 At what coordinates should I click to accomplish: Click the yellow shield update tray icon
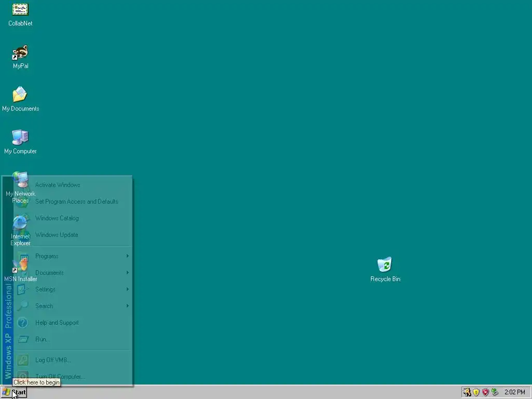coord(476,392)
